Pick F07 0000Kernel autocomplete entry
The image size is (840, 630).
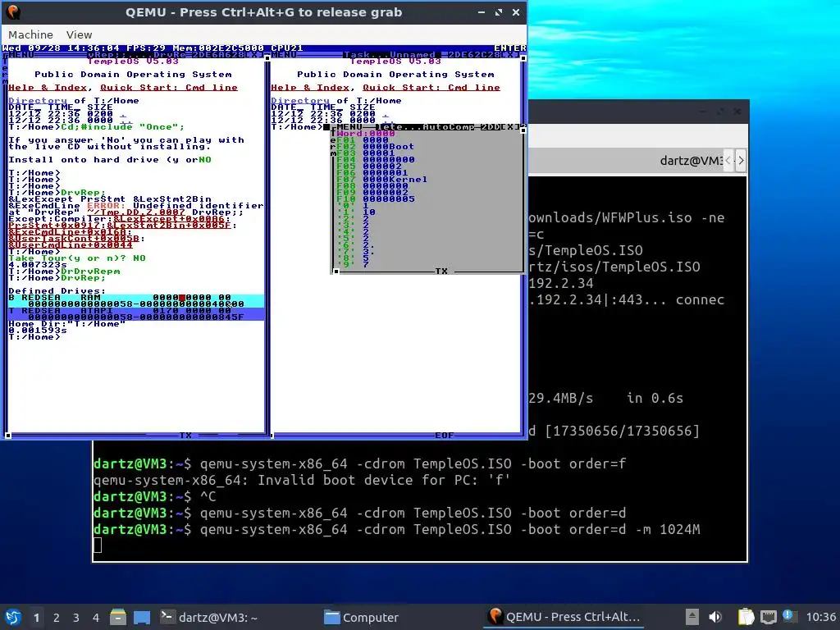[x=381, y=180]
